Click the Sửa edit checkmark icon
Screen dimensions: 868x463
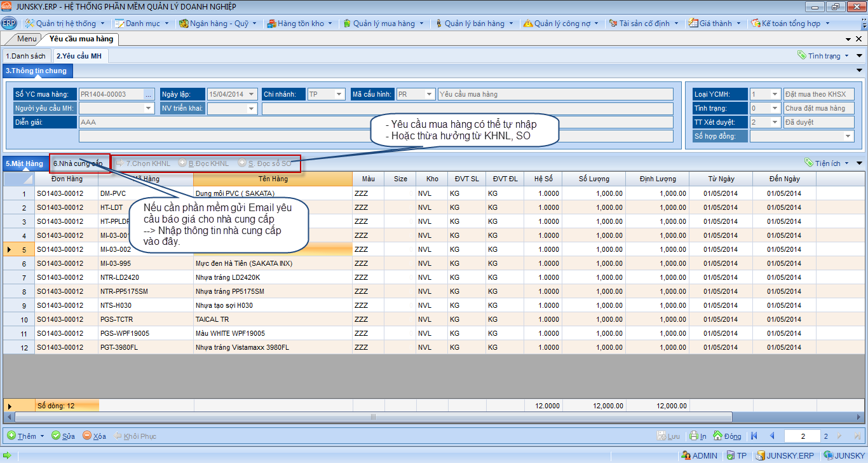coord(56,436)
